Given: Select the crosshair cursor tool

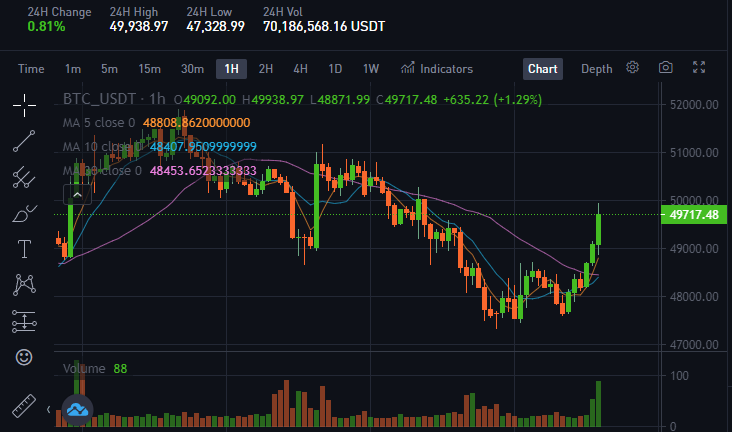Looking at the screenshot, I should pos(24,105).
